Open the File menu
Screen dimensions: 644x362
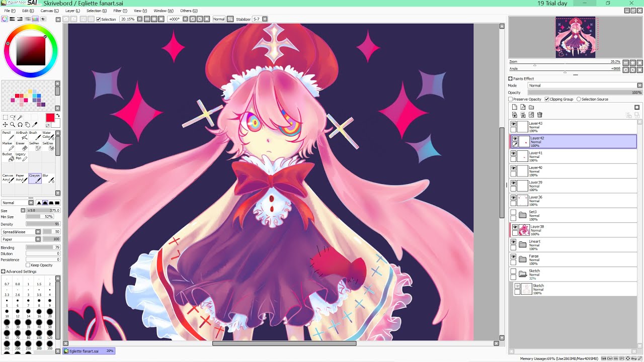point(10,11)
